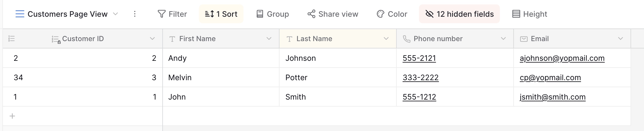The width and height of the screenshot is (644, 131).
Task: Open the Filter options
Action: [172, 14]
